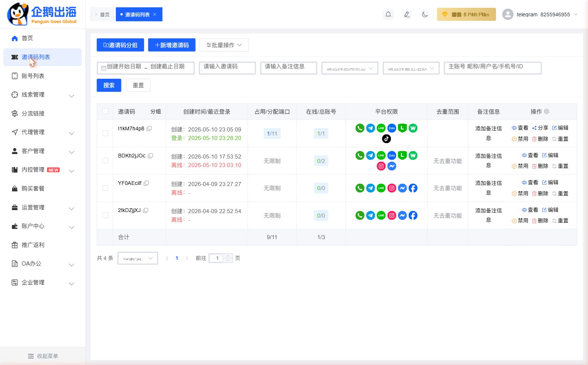Click the Penguin Goes Global logo

pyautogui.click(x=42, y=14)
